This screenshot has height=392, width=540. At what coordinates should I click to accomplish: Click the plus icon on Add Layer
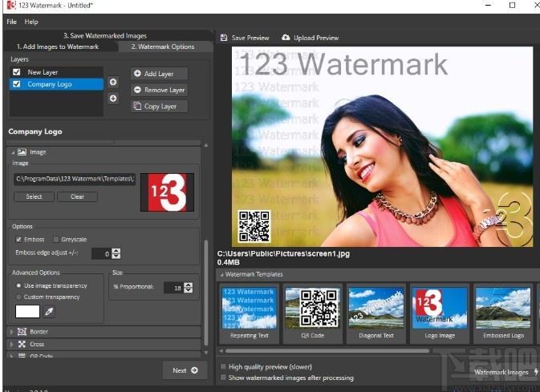click(x=137, y=73)
